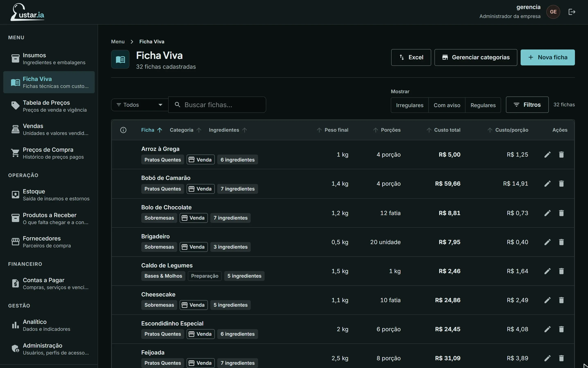This screenshot has width=588, height=368.
Task: Click the info icon in the table header
Action: (123, 130)
